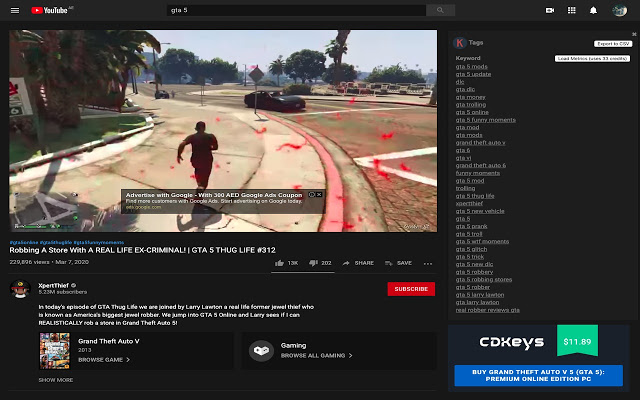Open 'gta 5 new dlc' tag
This screenshot has width=640, height=400.
[474, 264]
